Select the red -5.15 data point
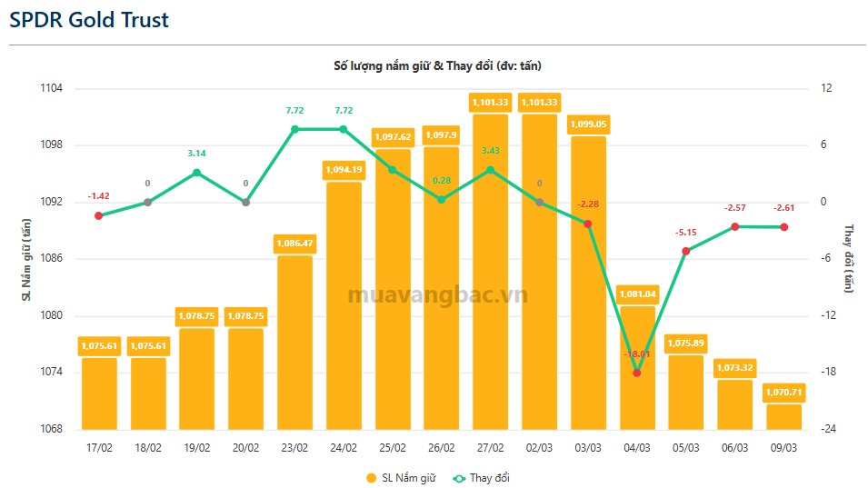The image size is (868, 488). [686, 251]
